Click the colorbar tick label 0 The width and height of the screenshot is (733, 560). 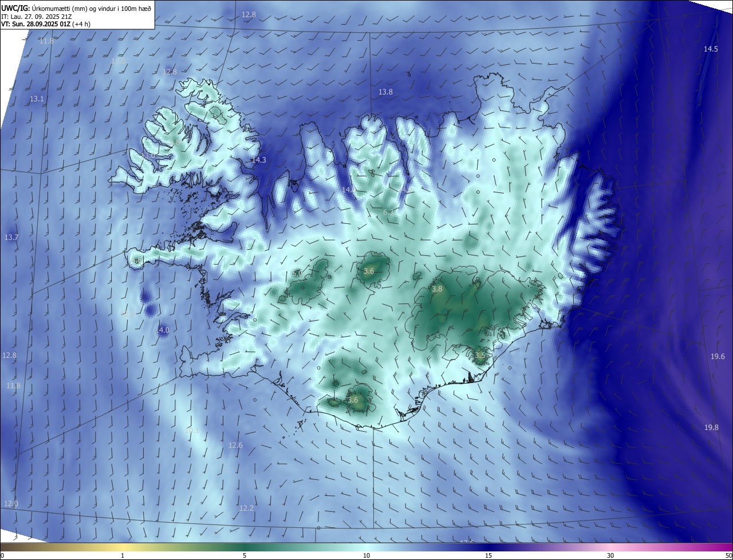click(x=2, y=555)
